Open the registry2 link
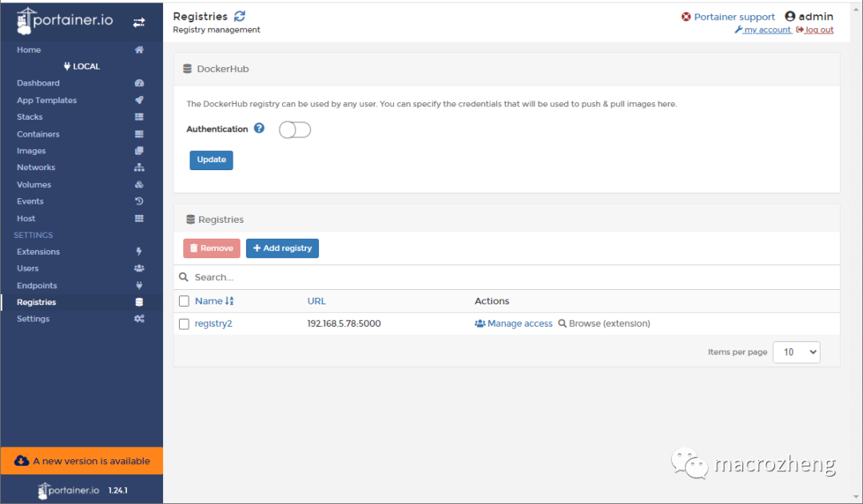Screen dimensions: 863x504 click(213, 323)
